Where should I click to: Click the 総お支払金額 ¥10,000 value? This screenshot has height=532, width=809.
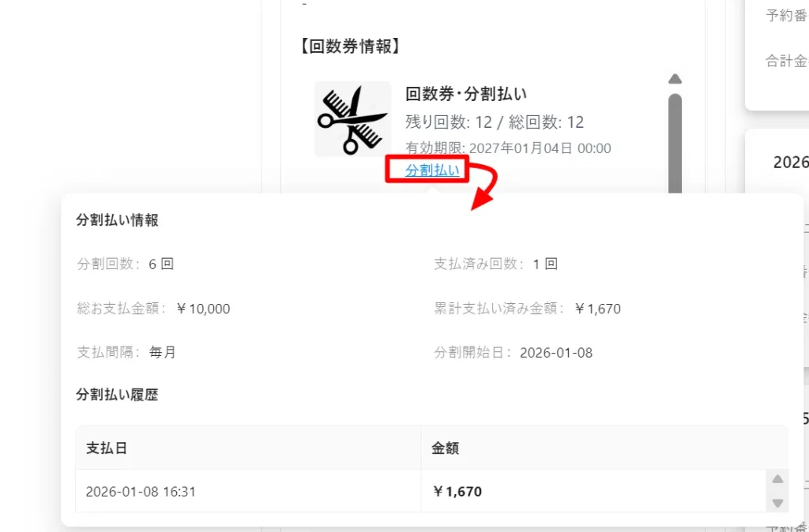(x=203, y=309)
